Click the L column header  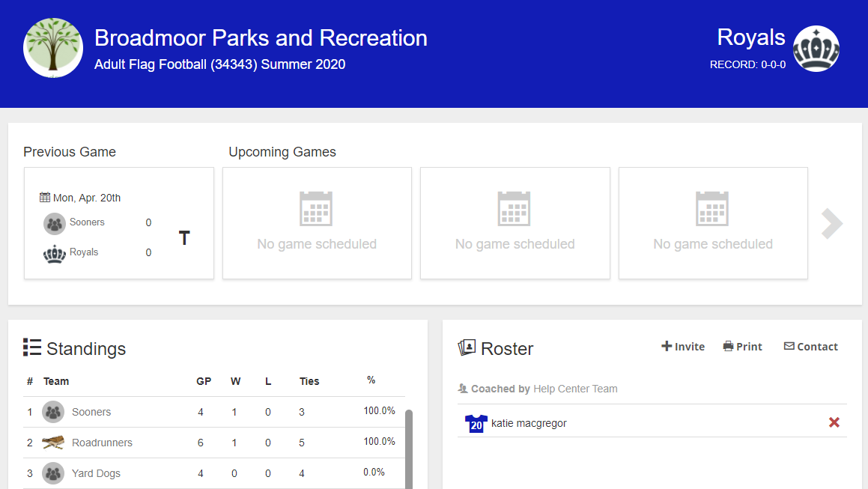pyautogui.click(x=268, y=381)
